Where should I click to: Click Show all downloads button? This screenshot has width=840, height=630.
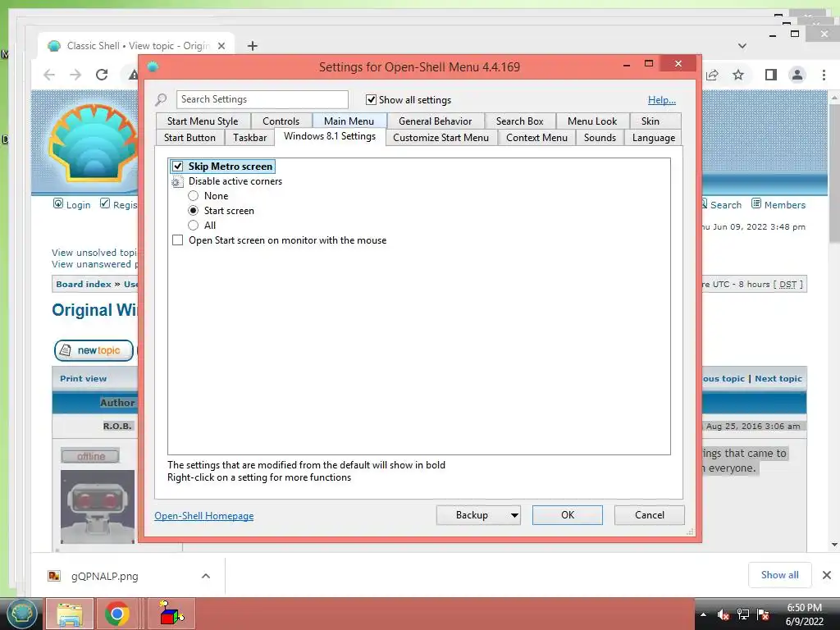(x=779, y=575)
